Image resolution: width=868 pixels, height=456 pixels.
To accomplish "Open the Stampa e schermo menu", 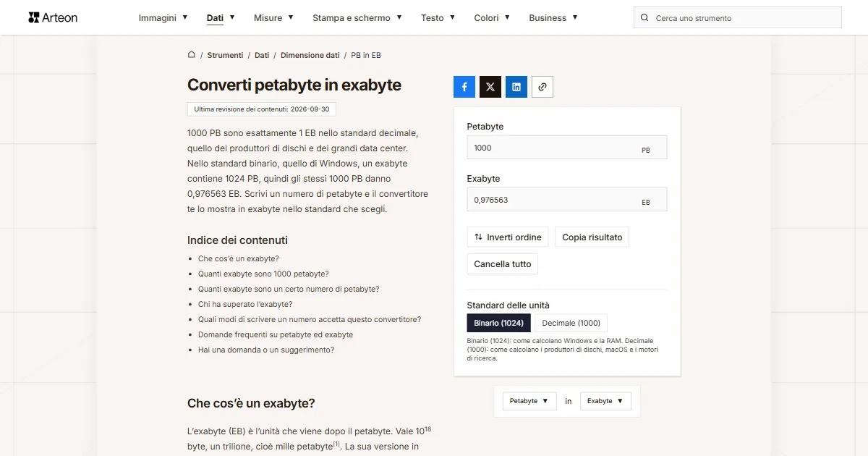I will point(357,17).
